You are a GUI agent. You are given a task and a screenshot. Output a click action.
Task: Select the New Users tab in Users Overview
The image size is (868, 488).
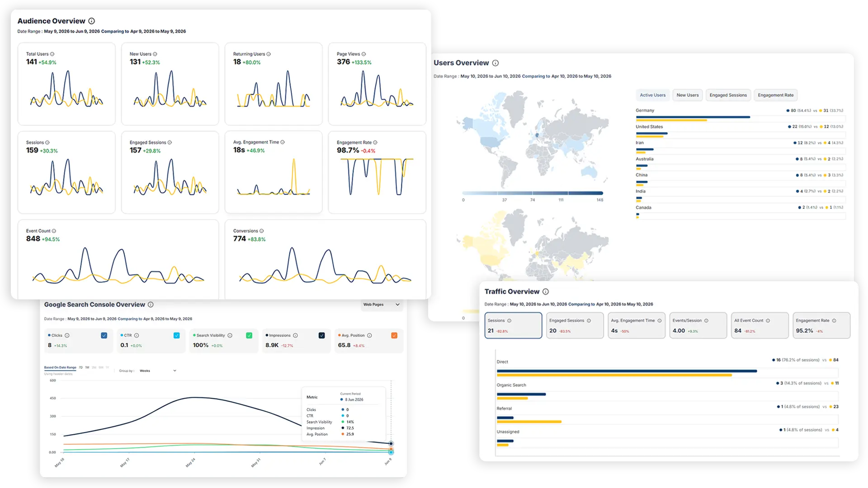[688, 95]
